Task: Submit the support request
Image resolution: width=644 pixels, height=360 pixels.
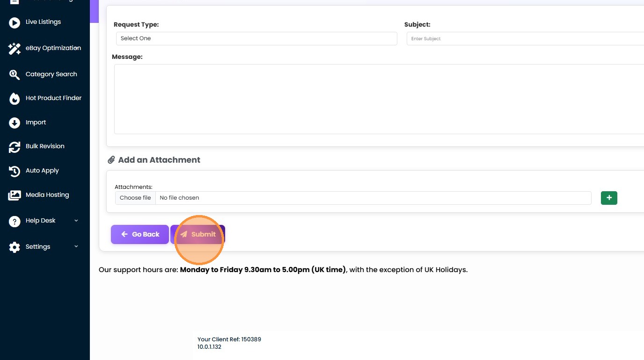Action: click(198, 234)
